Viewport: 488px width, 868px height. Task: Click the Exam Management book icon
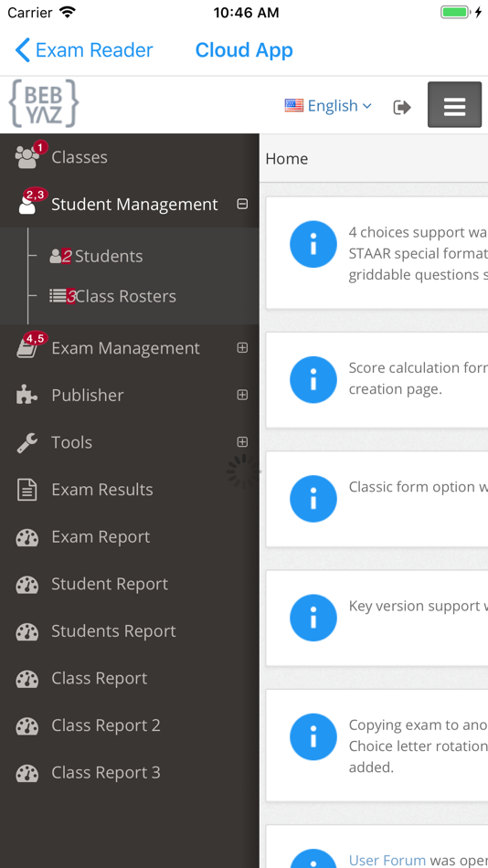point(27,348)
